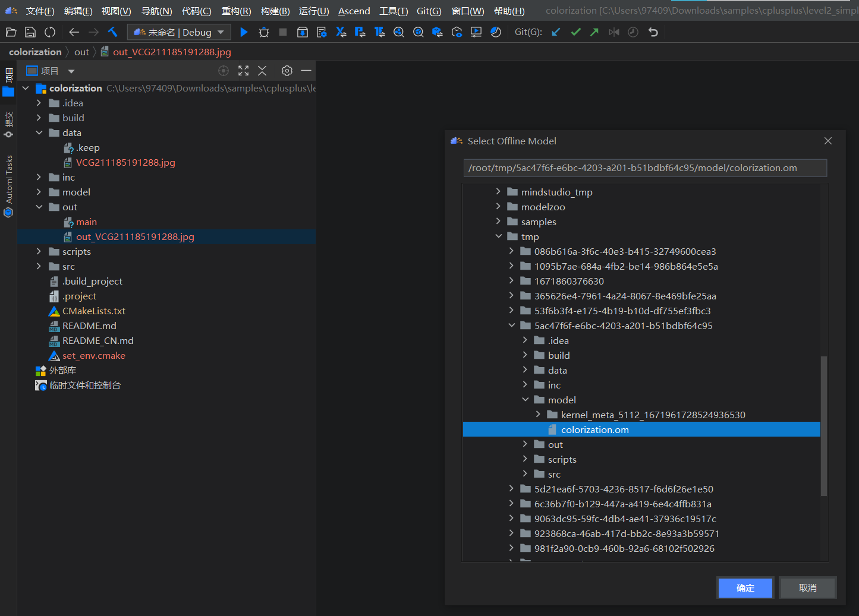859x616 pixels.
Task: Click the colorization breadcrumb
Action: click(x=35, y=52)
